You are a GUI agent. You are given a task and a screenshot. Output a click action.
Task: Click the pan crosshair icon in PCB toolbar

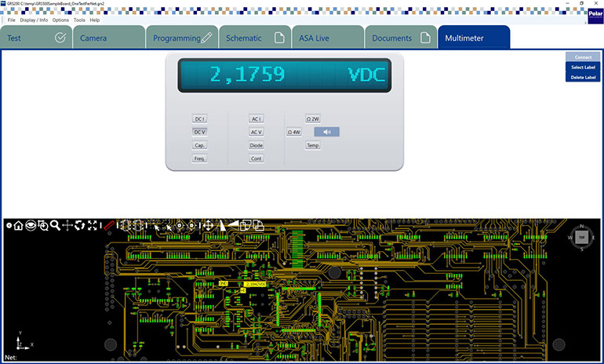[67, 225]
